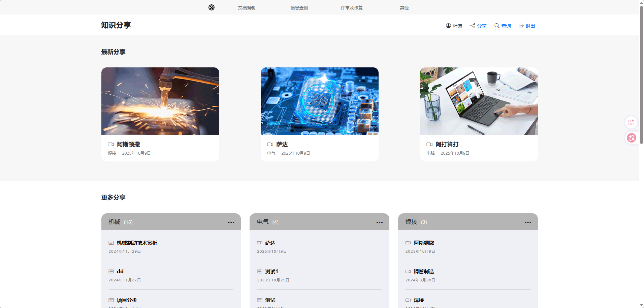Open the 机械制动技术赏析 item

pyautogui.click(x=137, y=243)
